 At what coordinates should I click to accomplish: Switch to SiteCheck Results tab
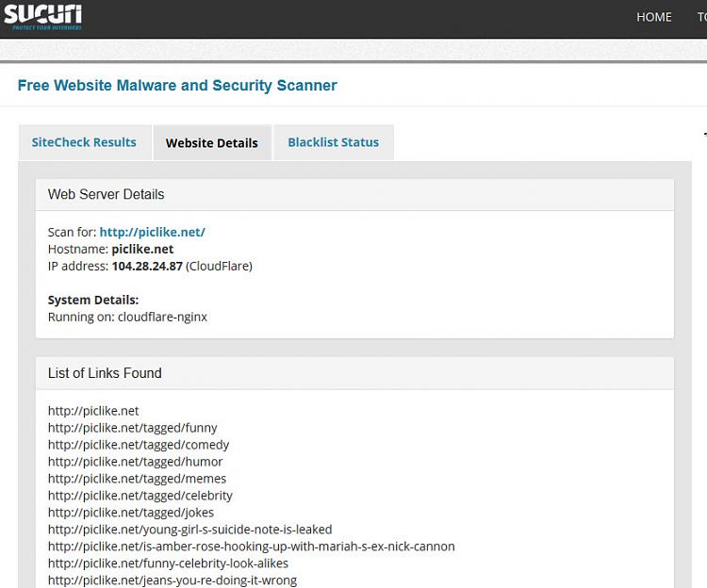point(84,142)
